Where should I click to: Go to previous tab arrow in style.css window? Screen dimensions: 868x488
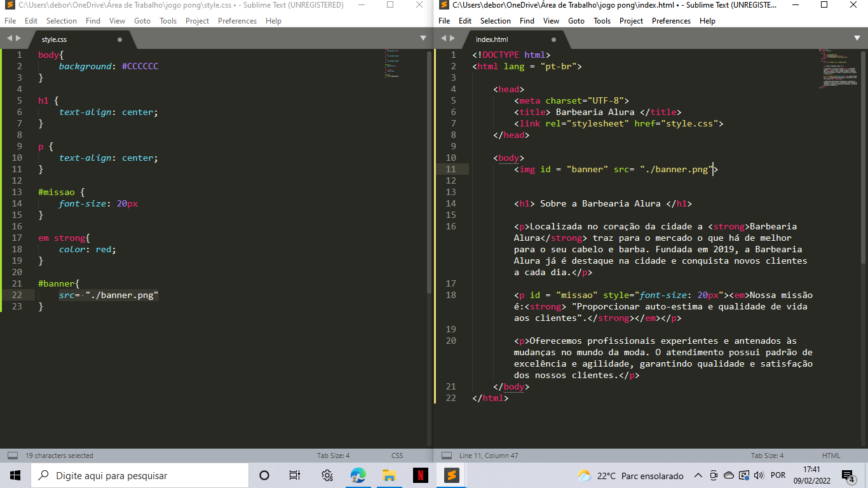[9, 39]
